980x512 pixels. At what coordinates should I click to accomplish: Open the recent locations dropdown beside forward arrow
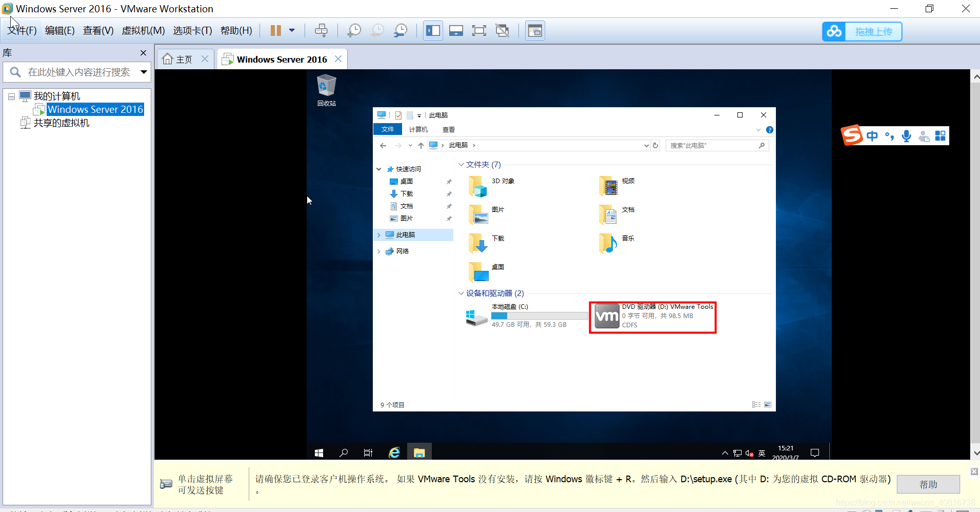(410, 146)
